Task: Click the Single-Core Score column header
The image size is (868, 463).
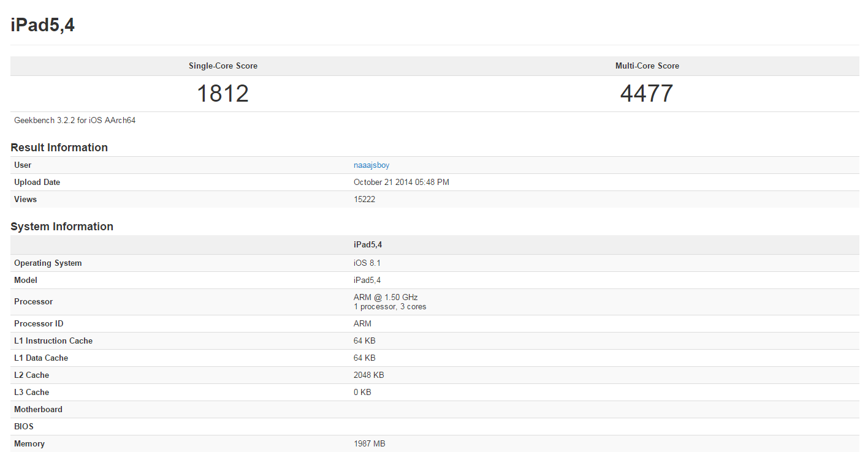Action: tap(223, 66)
